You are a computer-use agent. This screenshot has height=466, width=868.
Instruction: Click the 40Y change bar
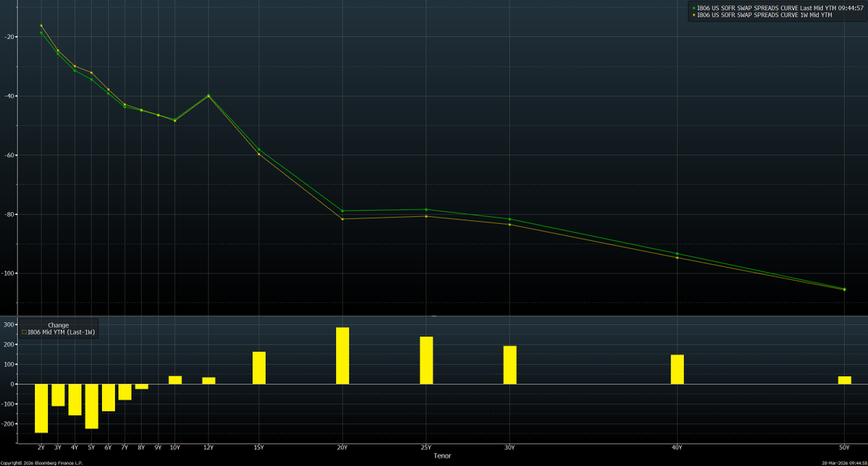click(x=677, y=370)
